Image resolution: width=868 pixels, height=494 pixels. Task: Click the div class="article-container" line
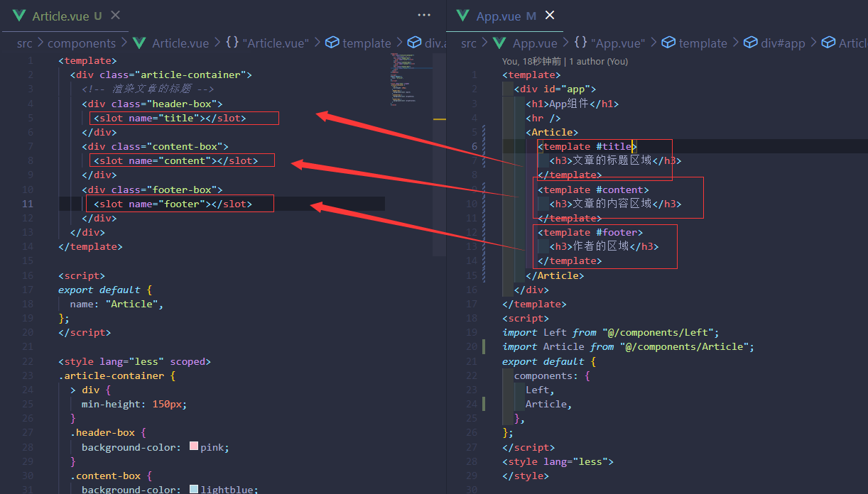click(x=161, y=75)
